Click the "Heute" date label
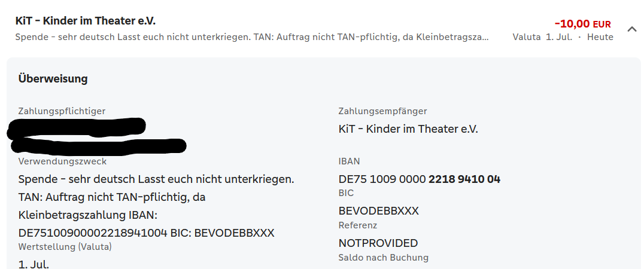The image size is (644, 269). 600,37
